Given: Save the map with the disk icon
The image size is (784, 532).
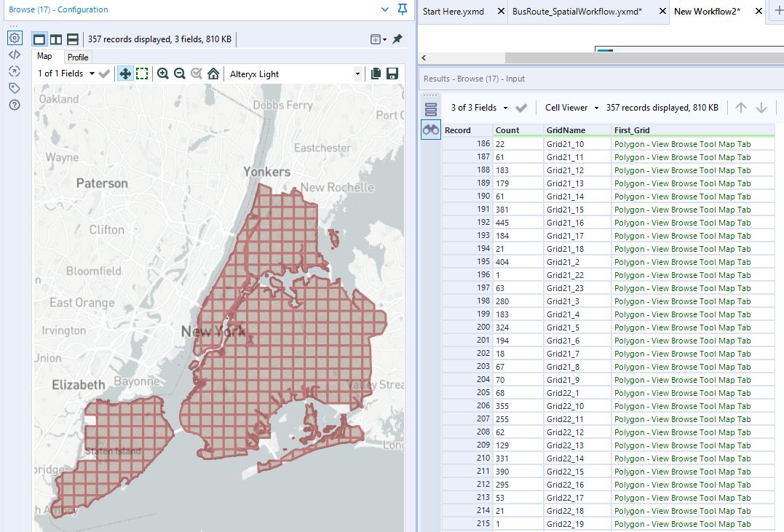Looking at the screenshot, I should tap(392, 74).
